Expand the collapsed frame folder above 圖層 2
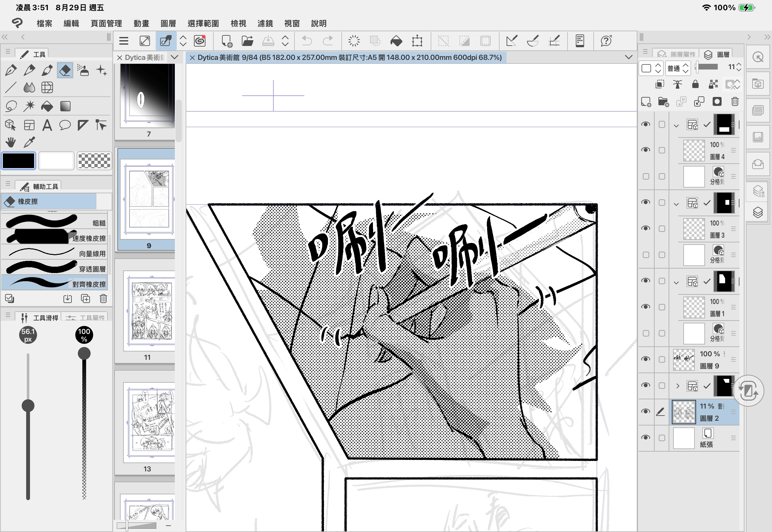The height and width of the screenshot is (532, 772). point(677,386)
